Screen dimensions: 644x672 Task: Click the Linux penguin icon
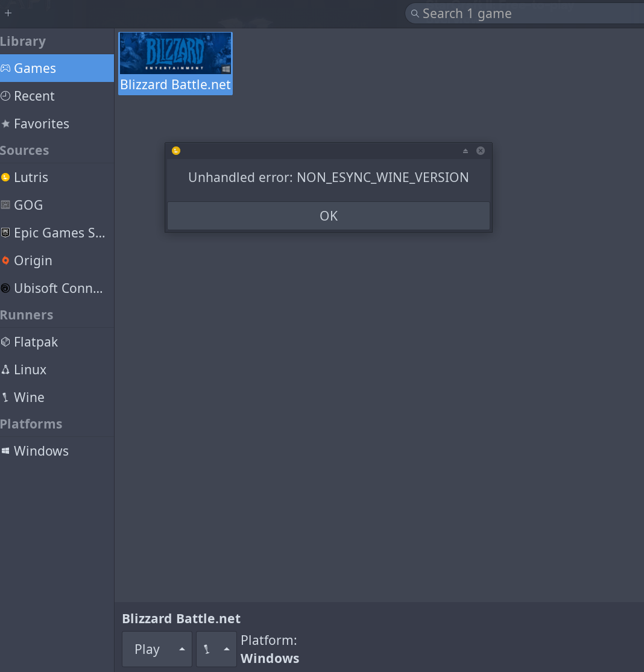pos(5,369)
